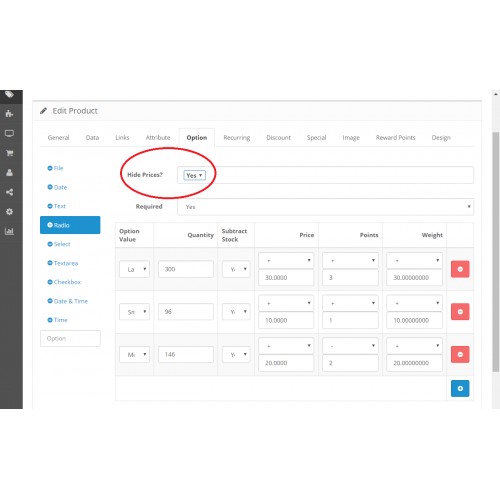Open the Sales shopping cart icon
Screen dimensions: 500x500
(9, 153)
